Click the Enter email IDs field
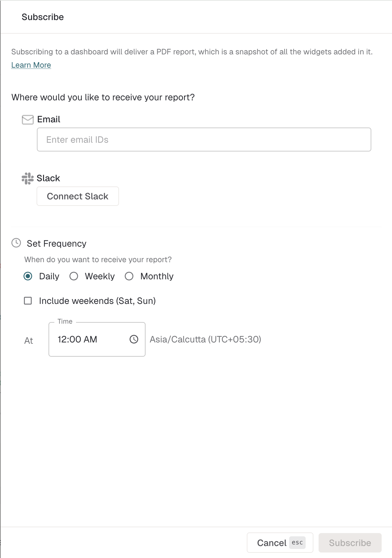Image resolution: width=392 pixels, height=558 pixels. click(x=204, y=139)
